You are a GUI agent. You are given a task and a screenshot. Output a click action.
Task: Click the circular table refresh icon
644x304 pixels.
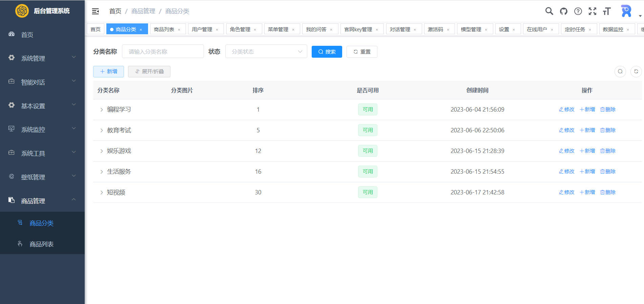636,71
